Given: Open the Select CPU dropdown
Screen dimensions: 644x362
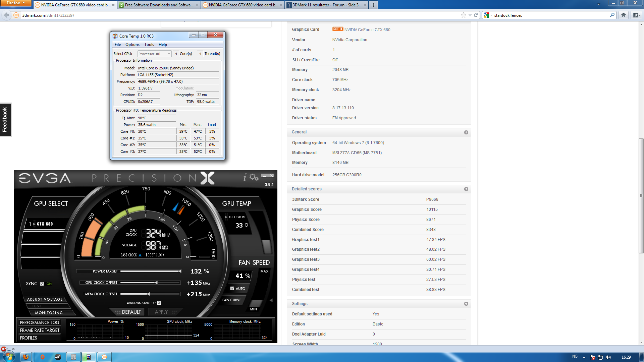Looking at the screenshot, I should (155, 54).
